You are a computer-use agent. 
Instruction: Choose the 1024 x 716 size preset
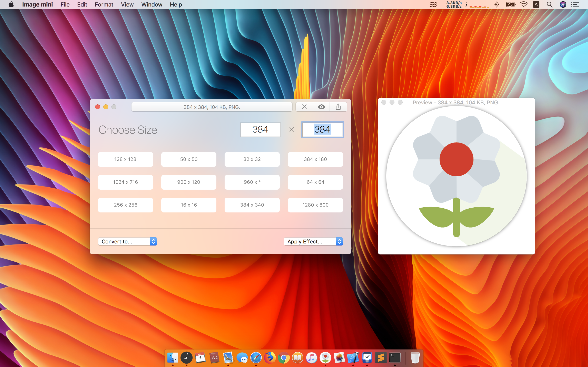click(125, 182)
